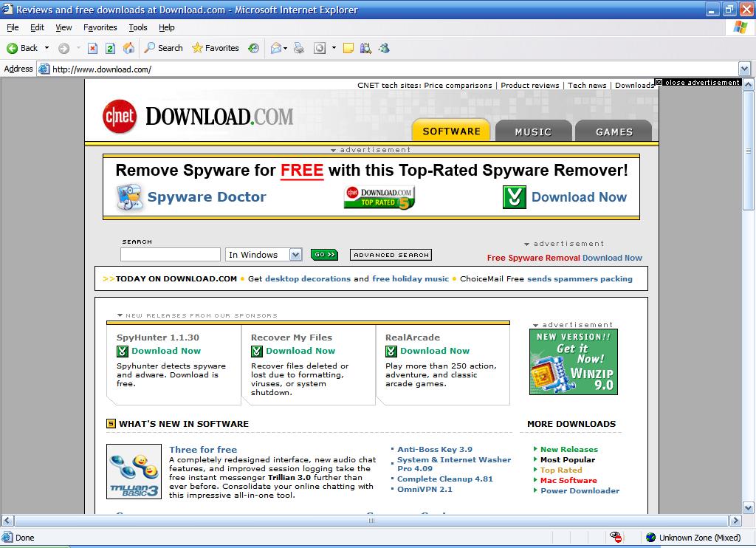Click the Edit page toolbar icon
The height and width of the screenshot is (548, 756).
coord(320,48)
